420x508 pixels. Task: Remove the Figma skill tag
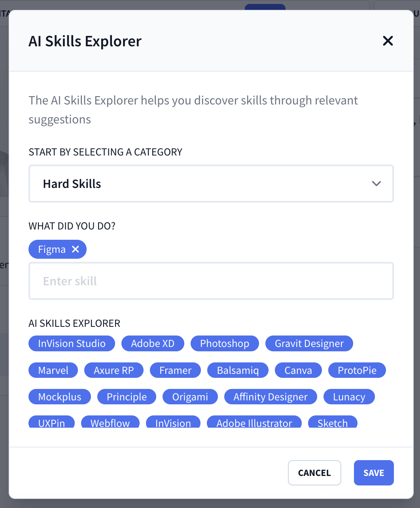pyautogui.click(x=75, y=249)
